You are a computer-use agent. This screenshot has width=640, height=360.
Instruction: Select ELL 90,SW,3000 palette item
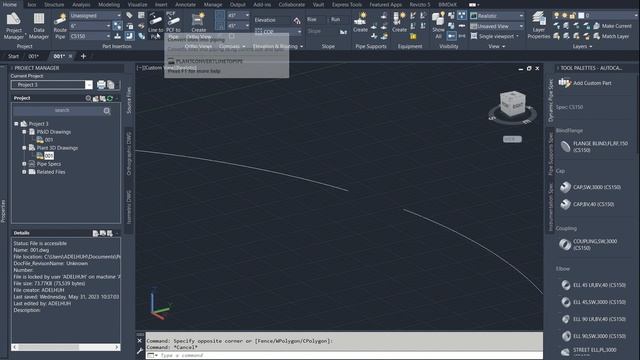click(x=593, y=336)
